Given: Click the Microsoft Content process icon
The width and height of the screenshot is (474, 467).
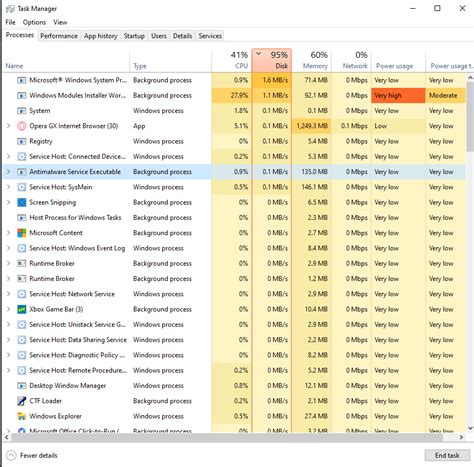Looking at the screenshot, I should click(x=22, y=233).
